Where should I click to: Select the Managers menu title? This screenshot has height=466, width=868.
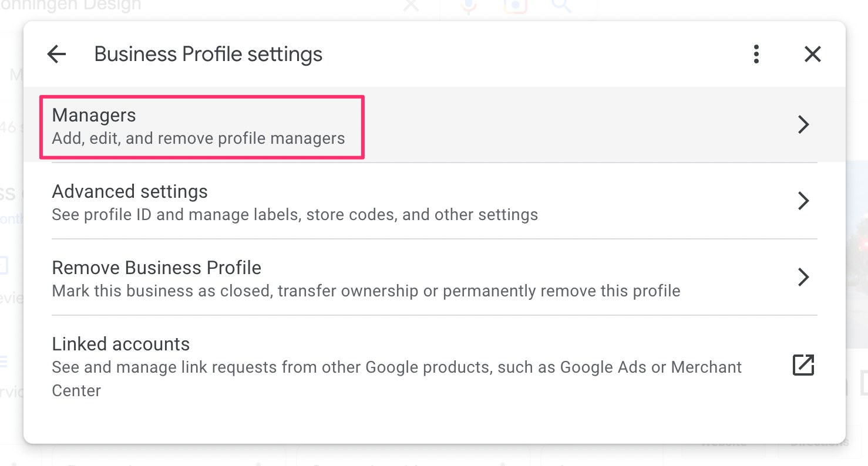[94, 116]
